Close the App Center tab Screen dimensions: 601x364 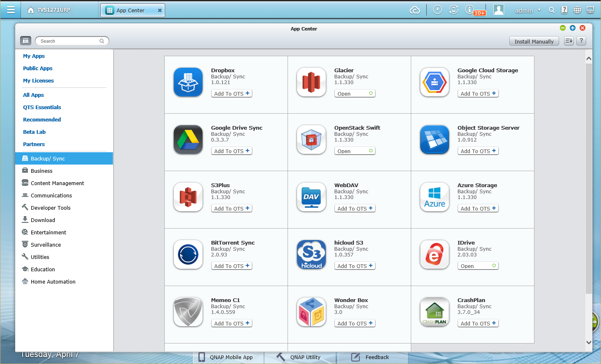pyautogui.click(x=160, y=10)
